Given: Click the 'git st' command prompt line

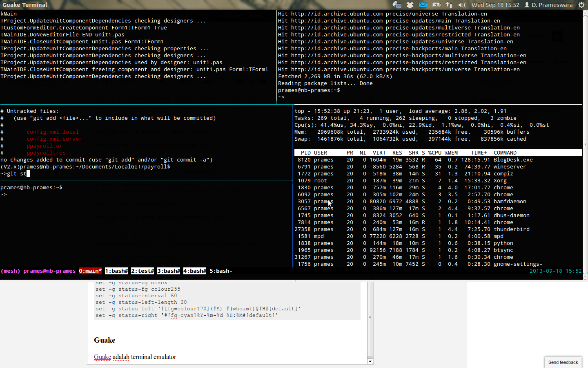Looking at the screenshot, I should [15, 174].
